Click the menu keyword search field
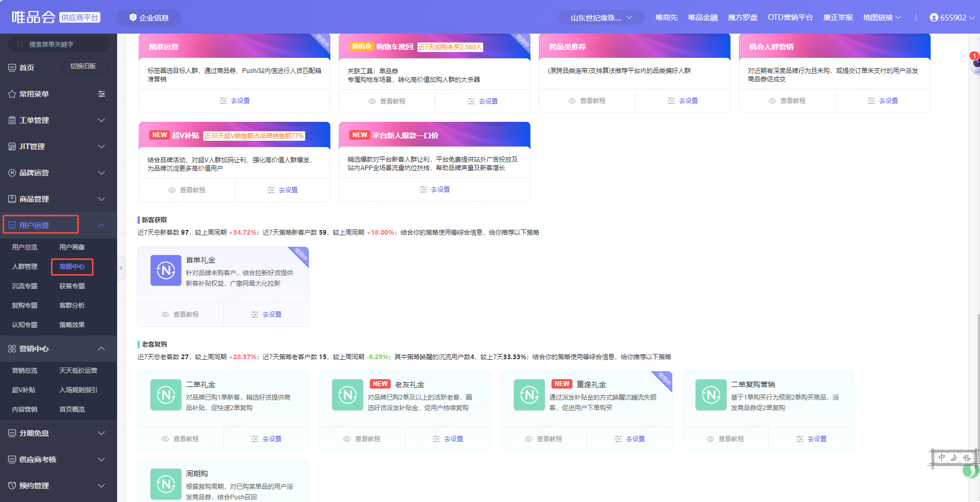980x502 pixels. (58, 44)
